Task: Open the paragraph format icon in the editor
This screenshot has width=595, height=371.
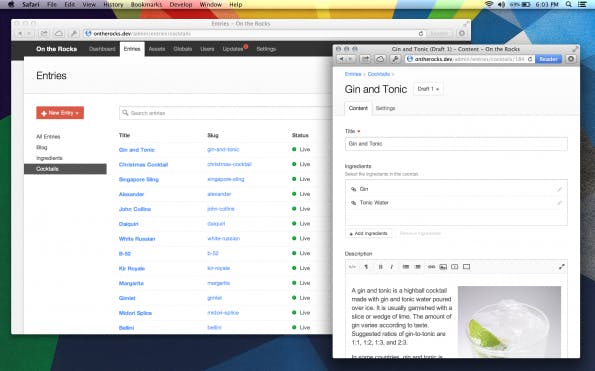Action: coord(366,267)
